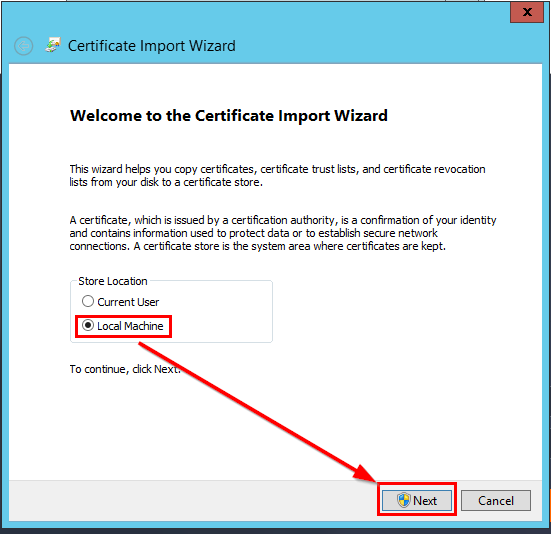This screenshot has width=551, height=534.
Task: Click the "To continue, click Next" text
Action: click(x=125, y=369)
